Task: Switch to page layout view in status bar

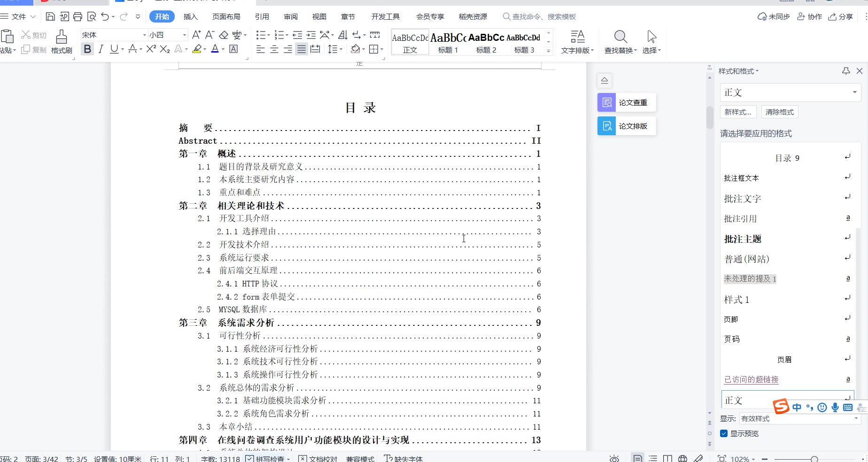Action: (x=637, y=459)
